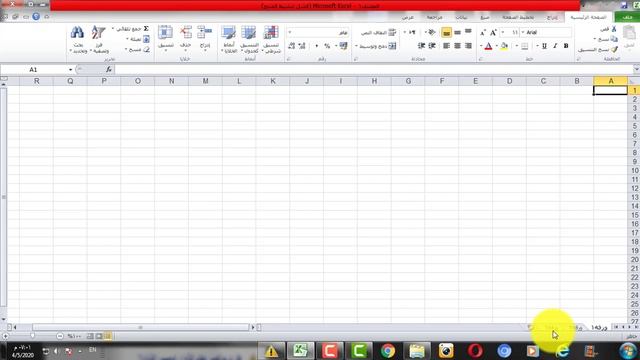
Task: Switch to the View tab
Action: tap(407, 17)
